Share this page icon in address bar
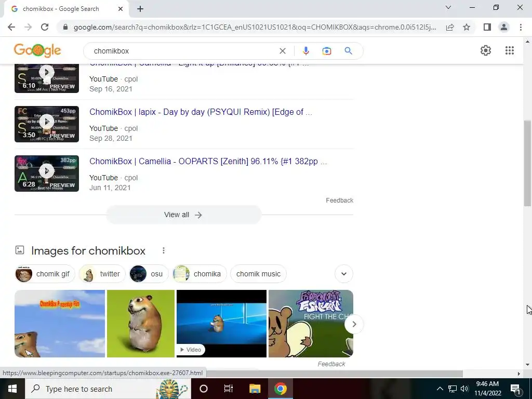532x399 pixels. pos(450,27)
